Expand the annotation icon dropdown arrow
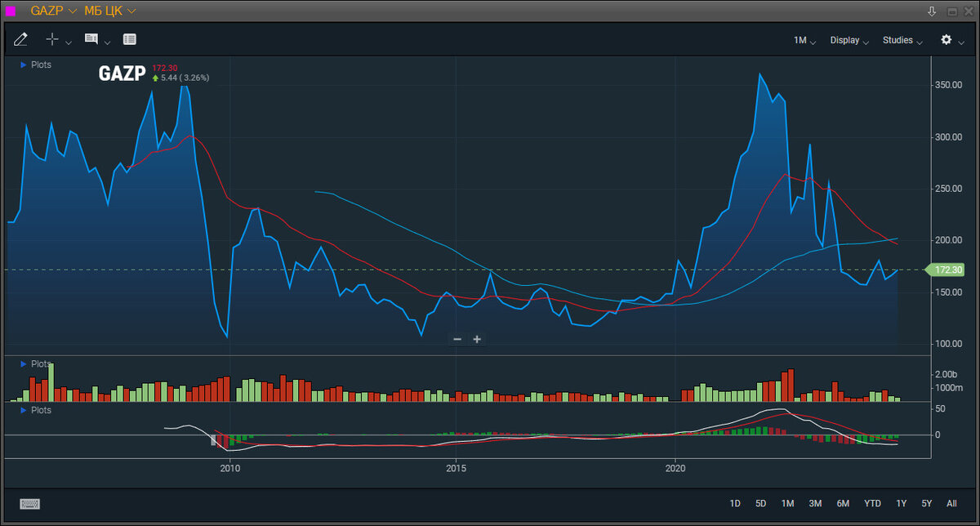The height and width of the screenshot is (526, 980). (108, 42)
